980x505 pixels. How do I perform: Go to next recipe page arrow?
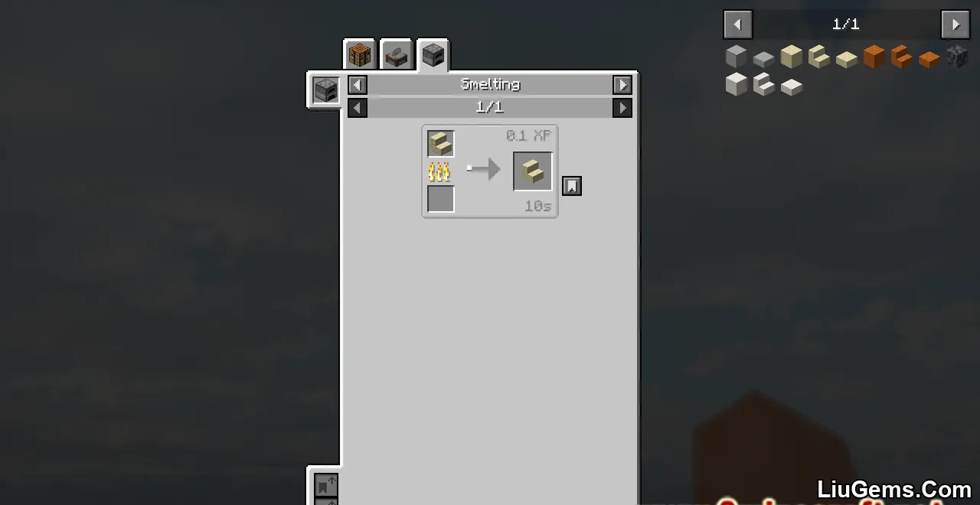tap(622, 108)
